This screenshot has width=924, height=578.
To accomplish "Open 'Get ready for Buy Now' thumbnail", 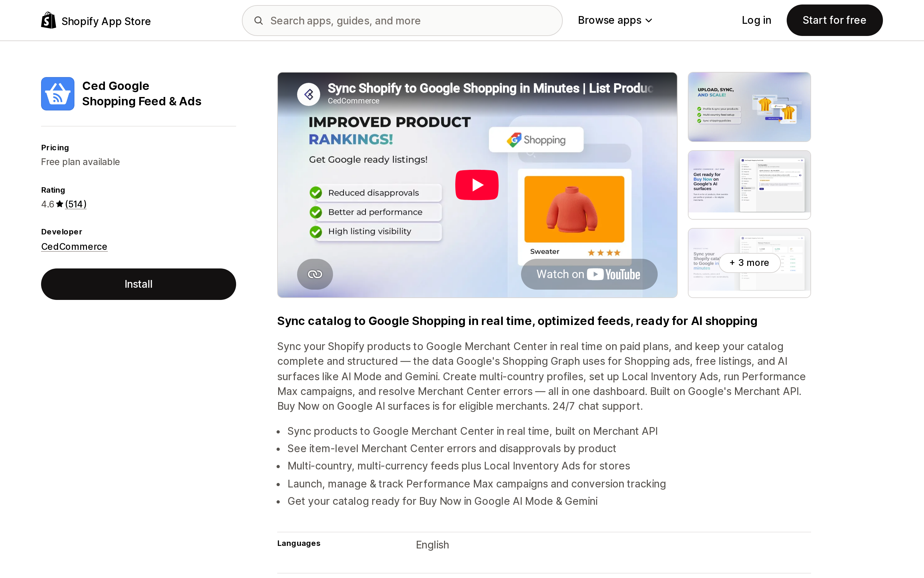I will [749, 185].
